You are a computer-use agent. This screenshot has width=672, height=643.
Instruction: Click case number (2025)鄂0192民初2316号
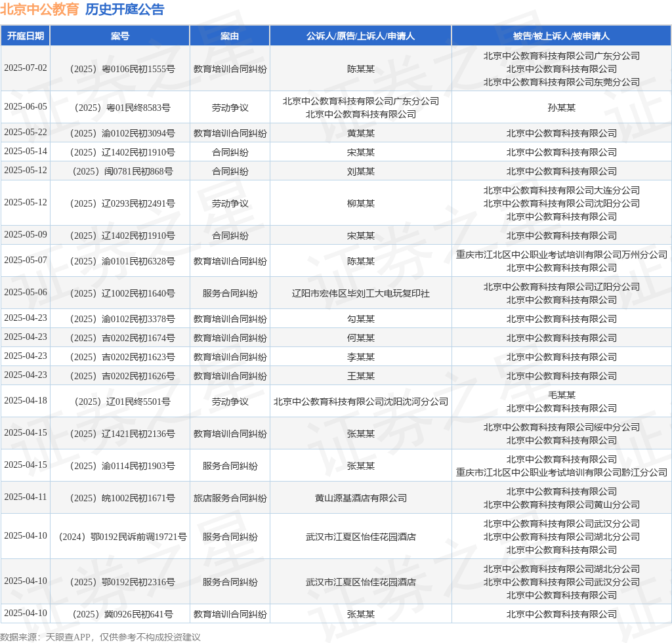coord(122,582)
